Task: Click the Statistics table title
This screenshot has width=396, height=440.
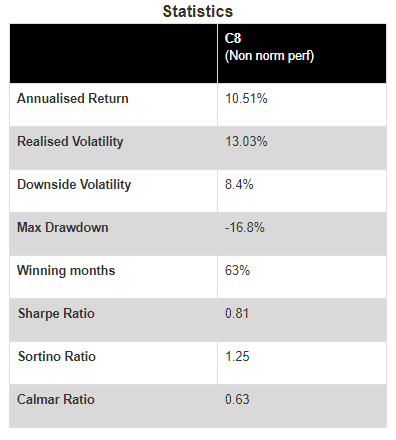Action: tap(198, 11)
